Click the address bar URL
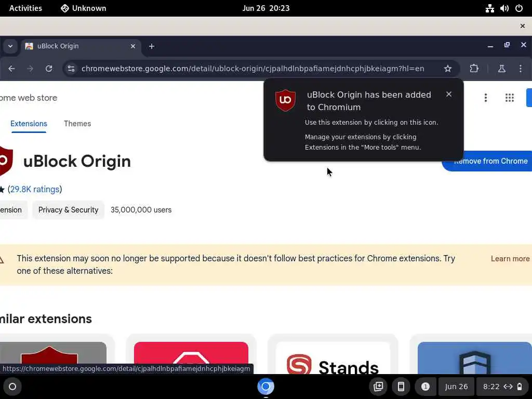The image size is (532, 399). (253, 69)
